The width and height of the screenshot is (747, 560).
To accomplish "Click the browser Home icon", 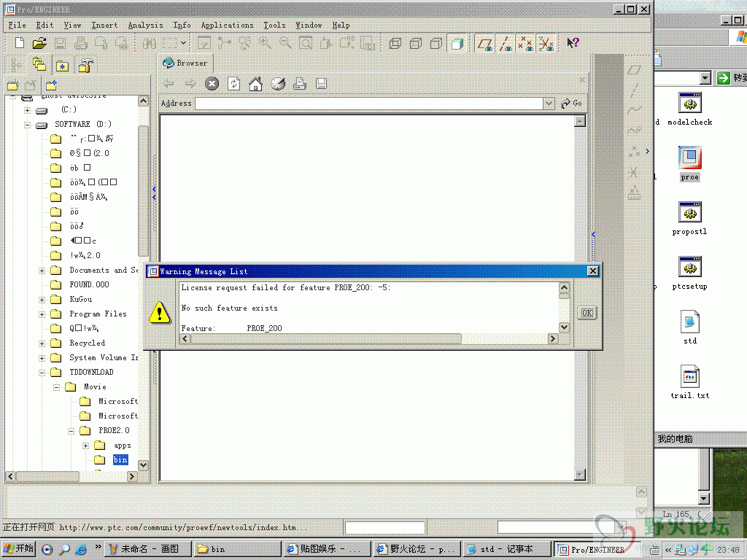I will click(256, 84).
